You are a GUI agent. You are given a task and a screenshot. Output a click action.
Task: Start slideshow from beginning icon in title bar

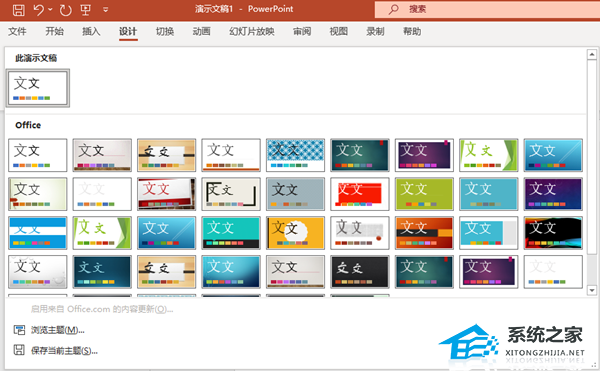[x=86, y=10]
